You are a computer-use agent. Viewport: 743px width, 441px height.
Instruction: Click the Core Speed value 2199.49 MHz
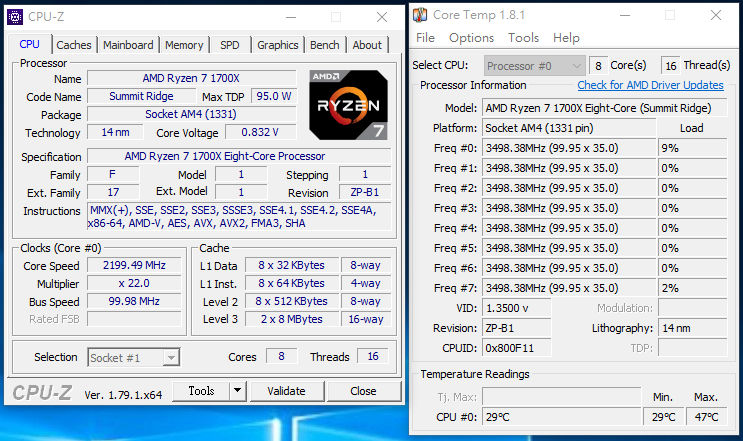coord(134,265)
